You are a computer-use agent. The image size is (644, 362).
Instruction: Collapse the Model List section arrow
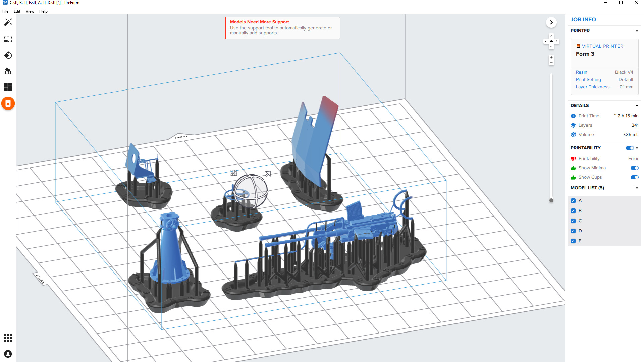pyautogui.click(x=637, y=188)
